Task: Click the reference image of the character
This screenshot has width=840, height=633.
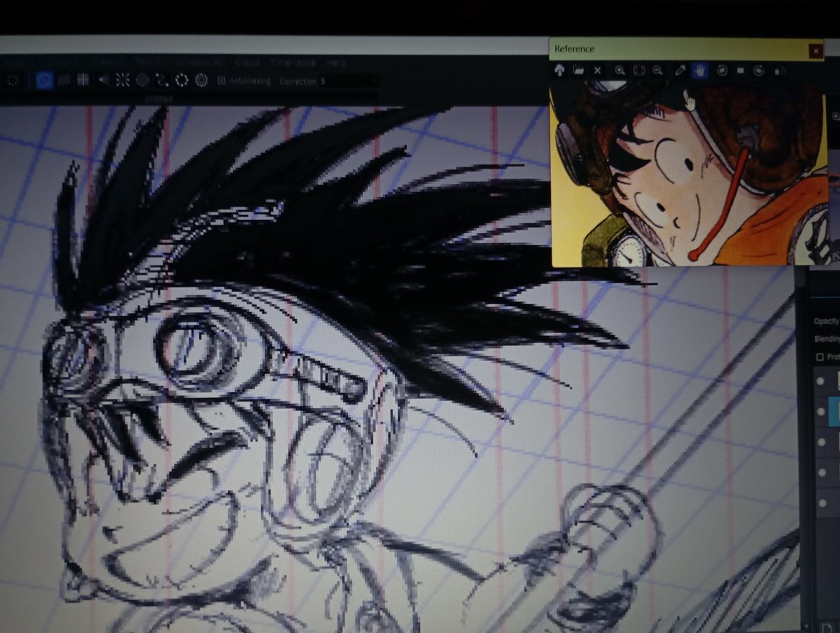Action: (689, 172)
